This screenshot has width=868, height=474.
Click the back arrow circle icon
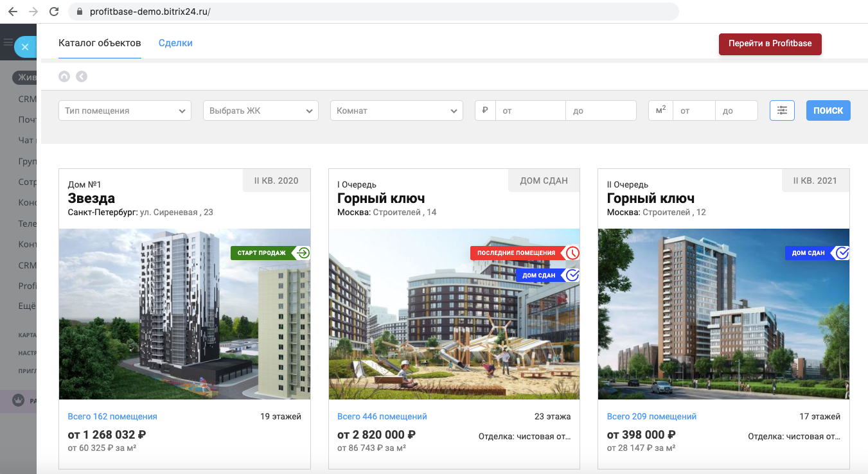82,76
